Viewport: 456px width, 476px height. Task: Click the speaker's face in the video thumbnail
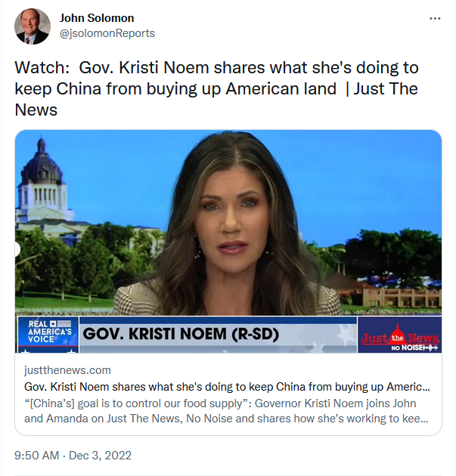tap(231, 218)
